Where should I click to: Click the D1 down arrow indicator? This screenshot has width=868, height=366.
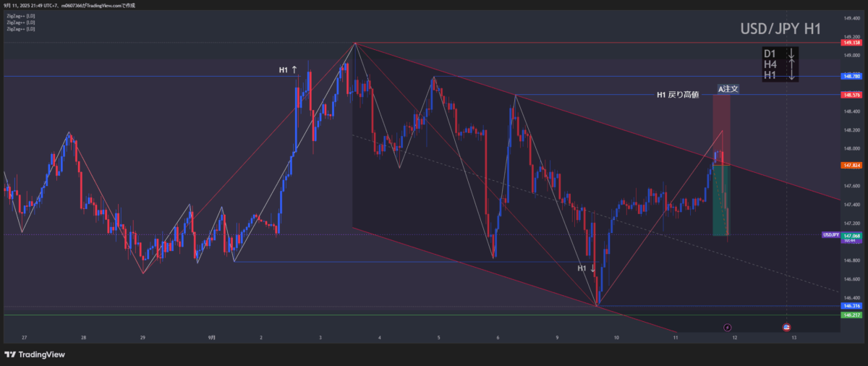coord(792,54)
